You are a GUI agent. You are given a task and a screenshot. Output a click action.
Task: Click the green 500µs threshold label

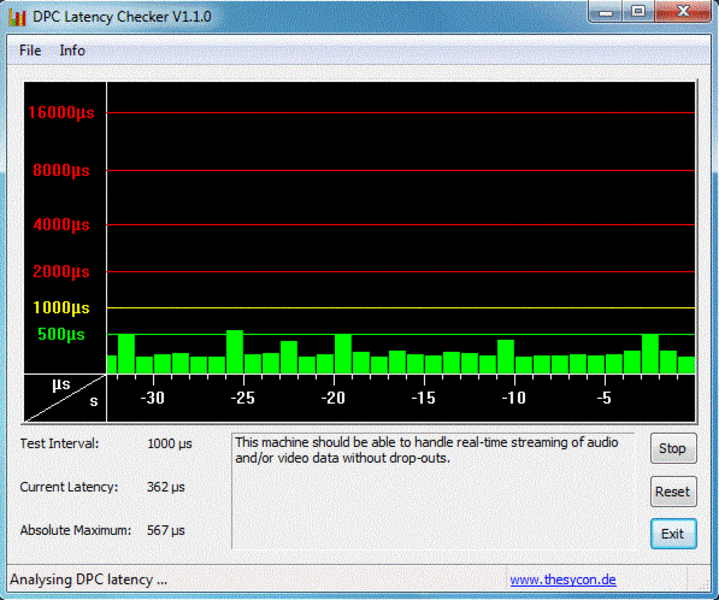tap(61, 334)
